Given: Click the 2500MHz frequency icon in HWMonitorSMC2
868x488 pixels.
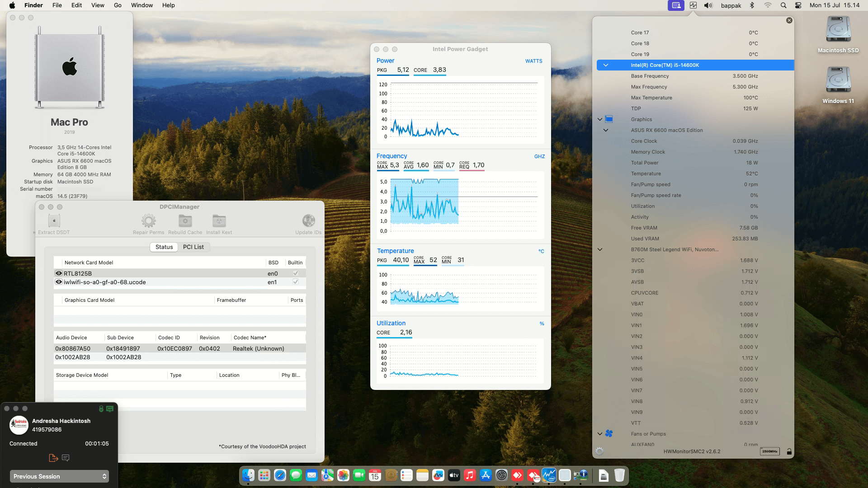Looking at the screenshot, I should point(769,451).
